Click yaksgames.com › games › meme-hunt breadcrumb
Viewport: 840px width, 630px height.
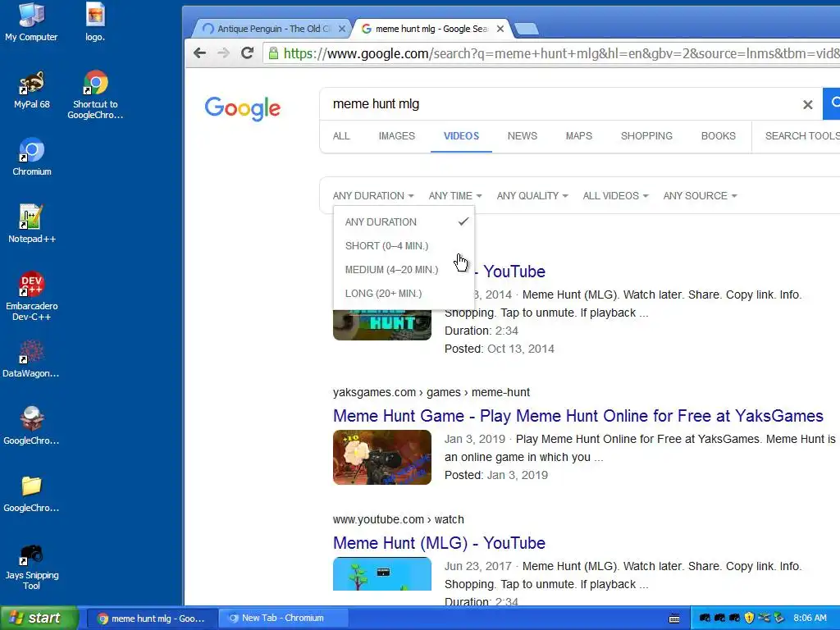[431, 393]
